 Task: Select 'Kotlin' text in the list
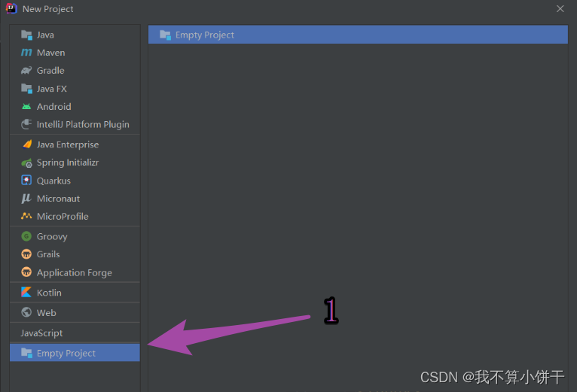click(49, 293)
